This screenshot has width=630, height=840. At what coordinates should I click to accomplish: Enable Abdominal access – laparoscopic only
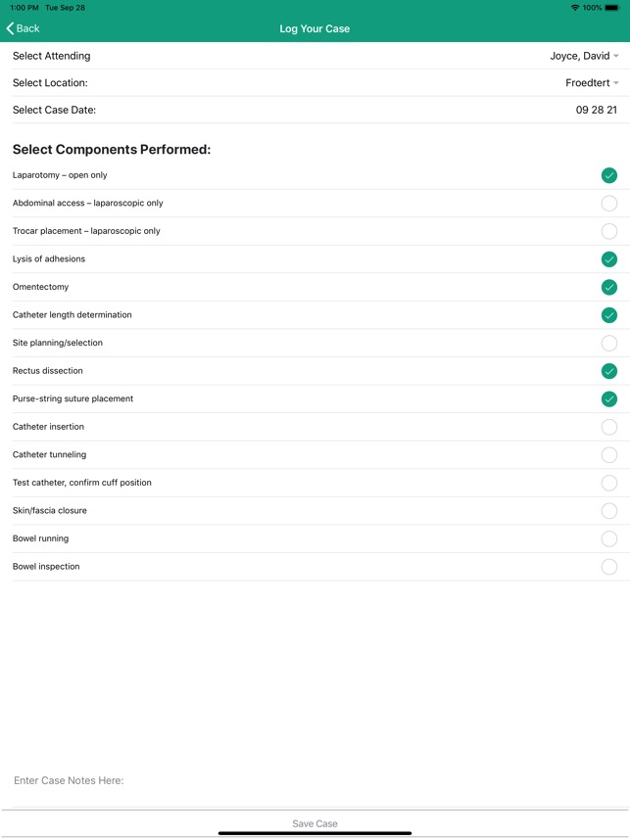point(608,204)
